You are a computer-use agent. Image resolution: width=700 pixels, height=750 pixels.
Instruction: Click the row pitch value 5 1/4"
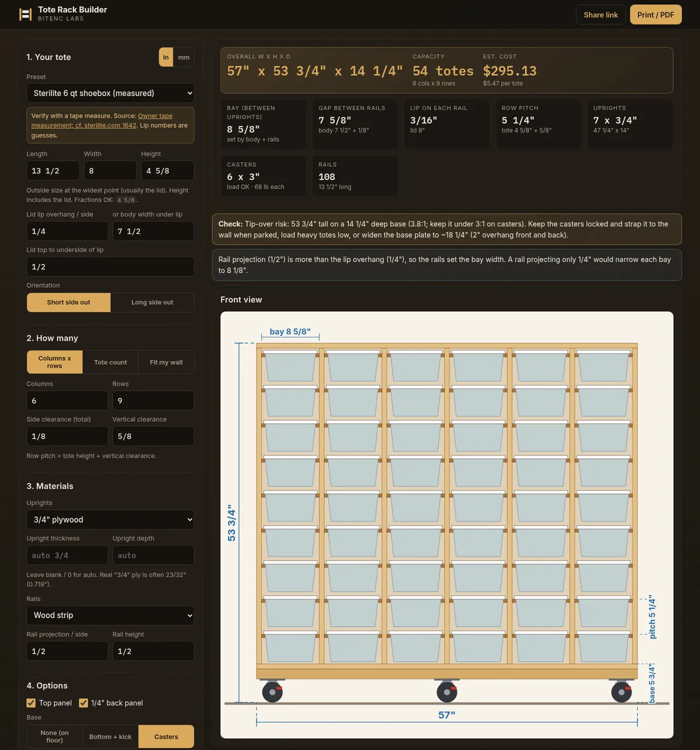tap(518, 120)
